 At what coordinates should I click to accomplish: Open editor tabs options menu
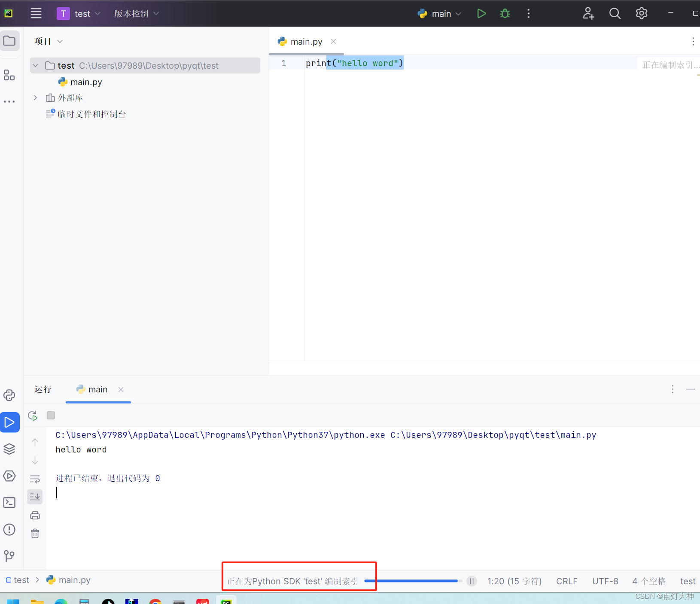click(693, 41)
